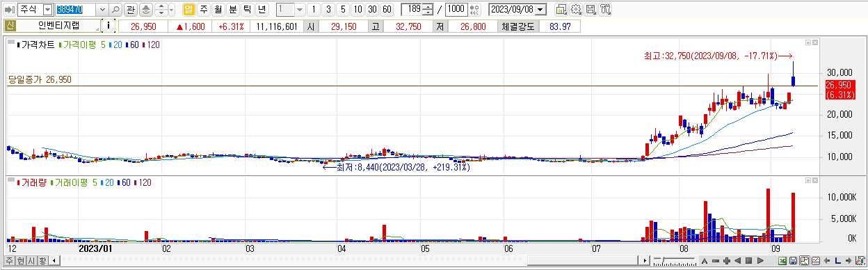Click the 신 badge next to stock name
The image size is (868, 270).
(10, 26)
